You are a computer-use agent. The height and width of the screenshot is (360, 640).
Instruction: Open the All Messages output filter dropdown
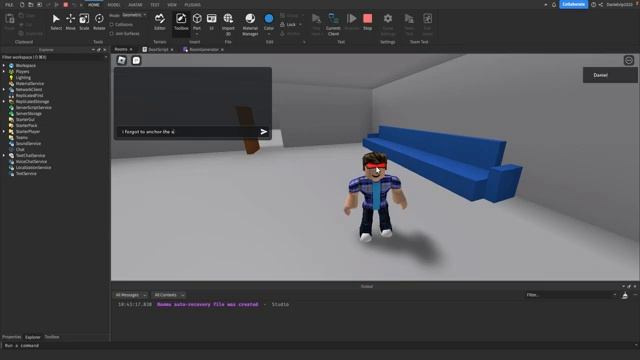[x=130, y=295]
